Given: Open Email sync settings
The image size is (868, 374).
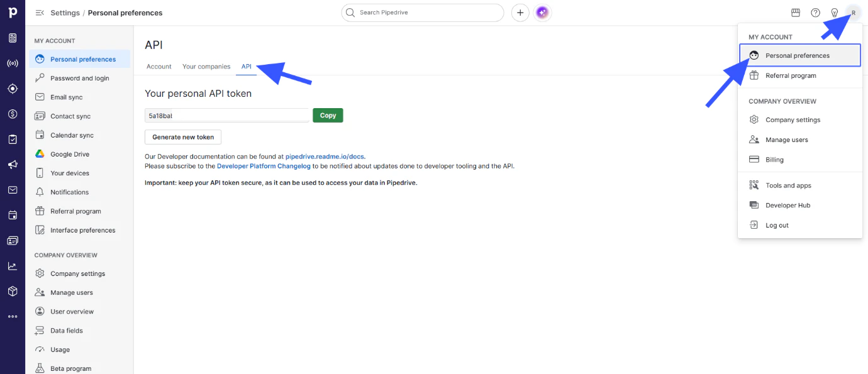Looking at the screenshot, I should (79, 97).
